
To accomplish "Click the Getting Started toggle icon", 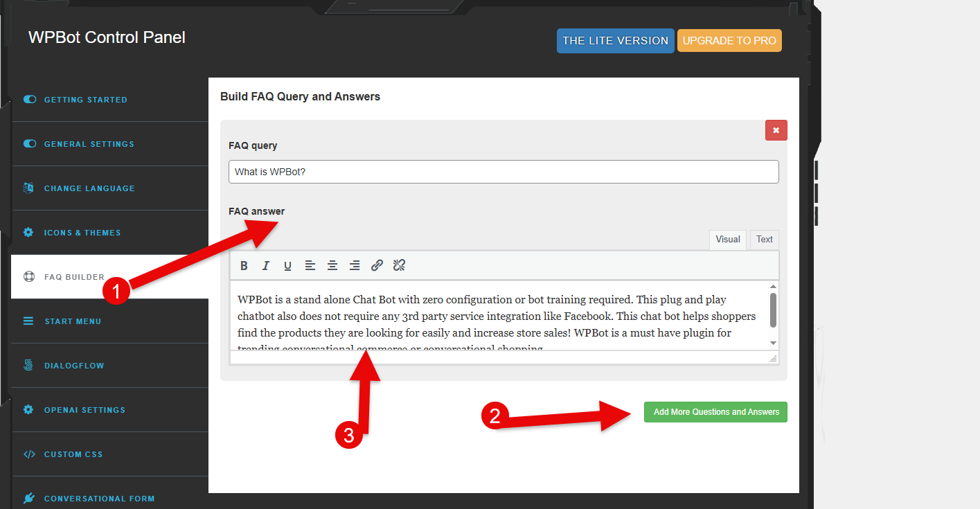I will 29,100.
